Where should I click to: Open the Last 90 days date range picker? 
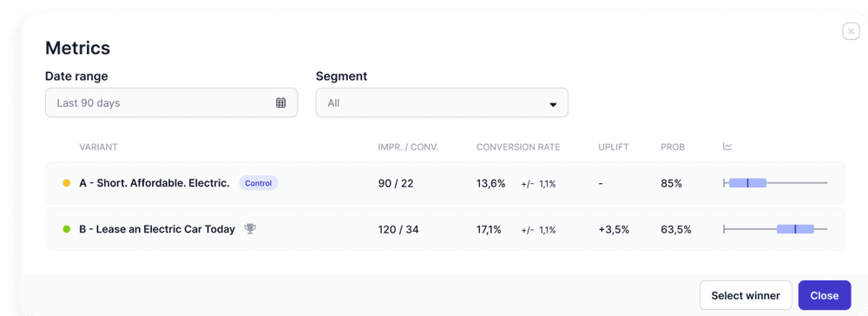pos(171,102)
